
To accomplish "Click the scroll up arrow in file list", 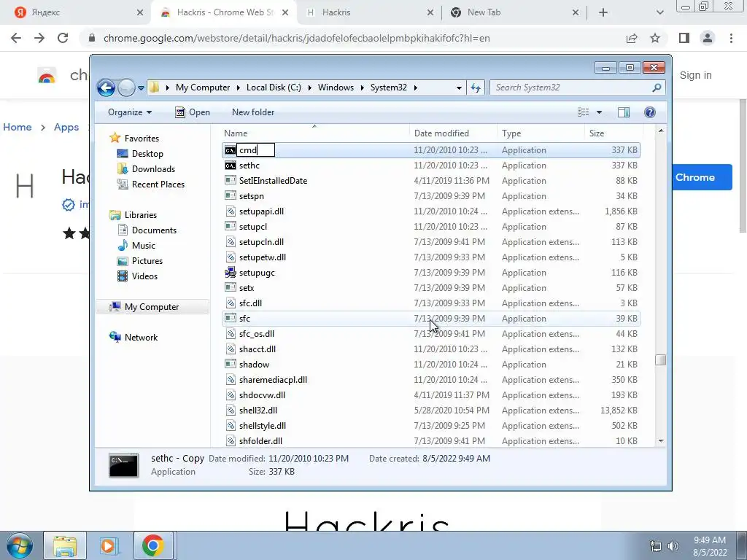I will (661, 131).
